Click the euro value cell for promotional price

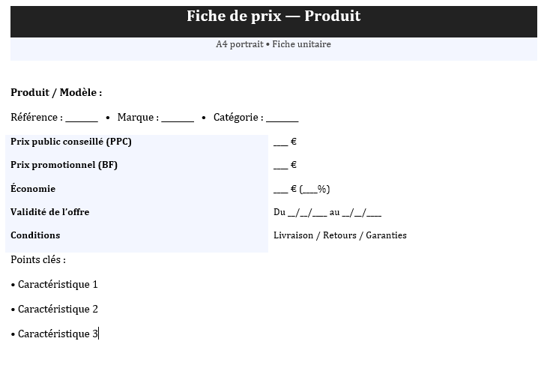(x=285, y=165)
